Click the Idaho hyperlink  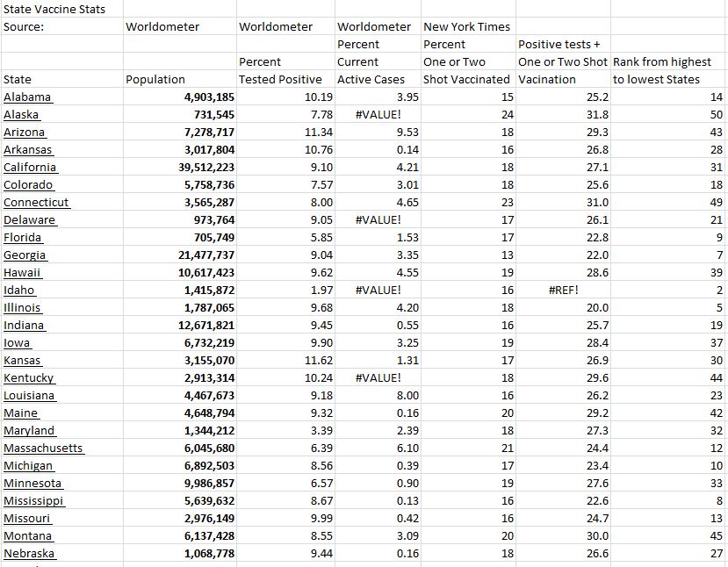coord(20,291)
